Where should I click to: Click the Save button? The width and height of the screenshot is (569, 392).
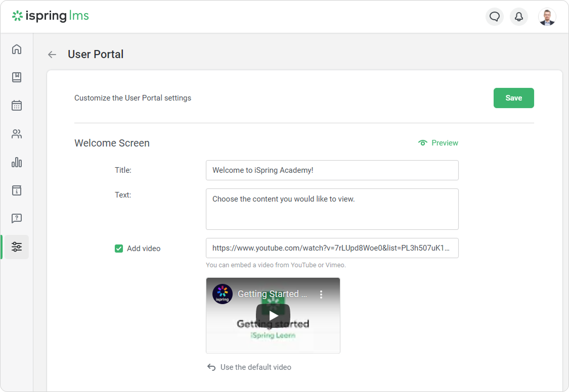click(513, 98)
